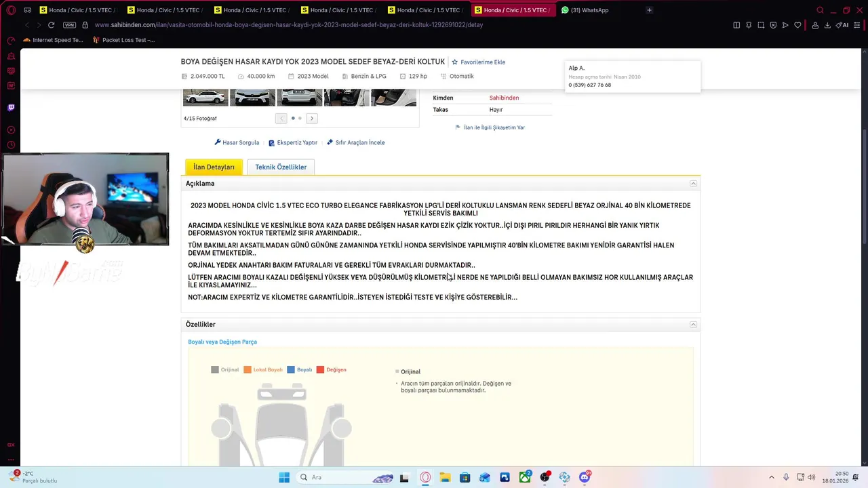This screenshot has width=868, height=488.
Task: Click the Sahibinden seller value
Action: coord(504,98)
